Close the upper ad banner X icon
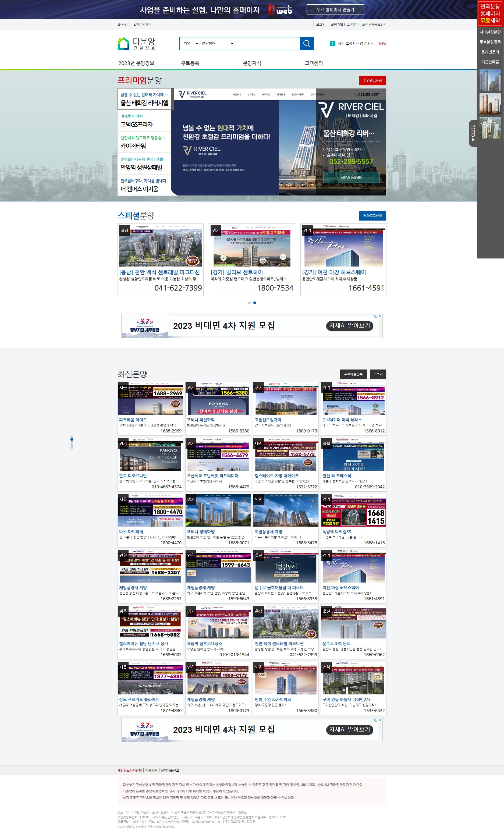Image resolution: width=504 pixels, height=834 pixels. point(380,316)
